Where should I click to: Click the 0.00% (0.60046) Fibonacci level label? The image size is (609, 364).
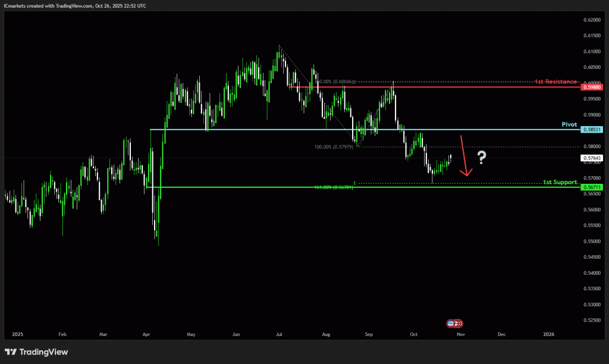pos(336,81)
